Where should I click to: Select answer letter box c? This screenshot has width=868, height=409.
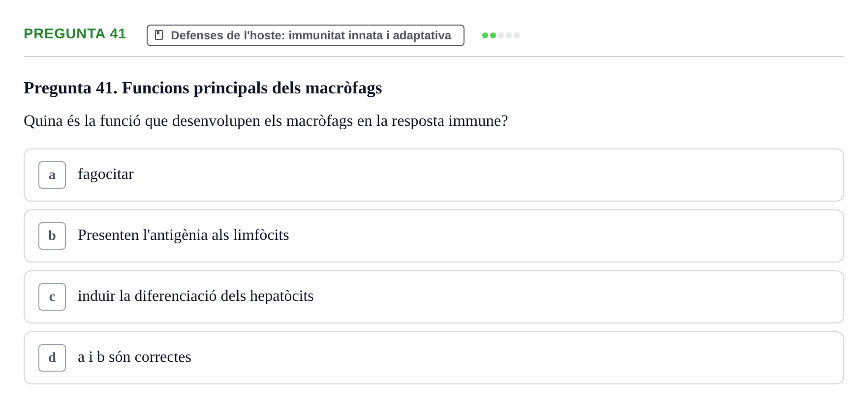coord(52,297)
